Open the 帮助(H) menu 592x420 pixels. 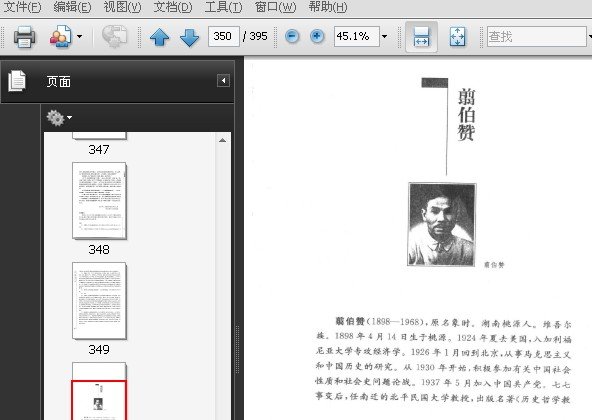pos(328,7)
